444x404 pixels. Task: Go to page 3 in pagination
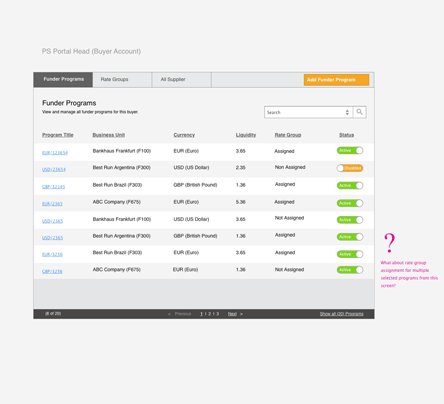click(218, 314)
